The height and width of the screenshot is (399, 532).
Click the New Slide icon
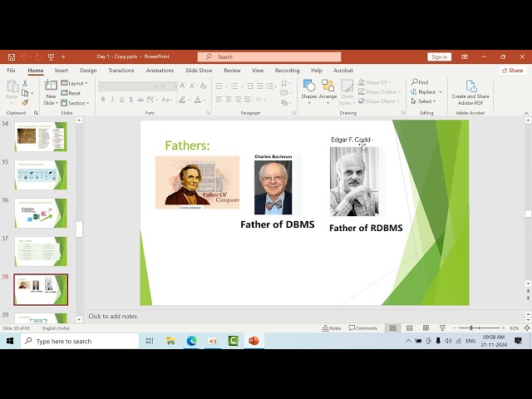(51, 85)
